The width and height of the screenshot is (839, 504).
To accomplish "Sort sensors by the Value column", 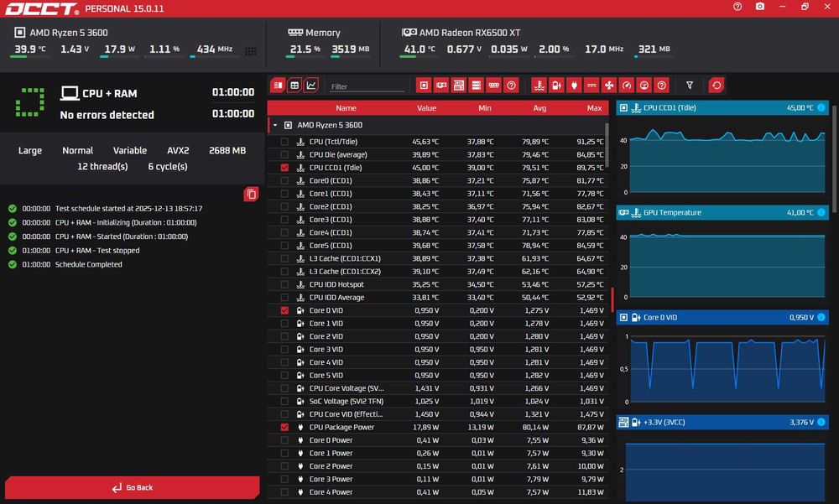I will (426, 108).
